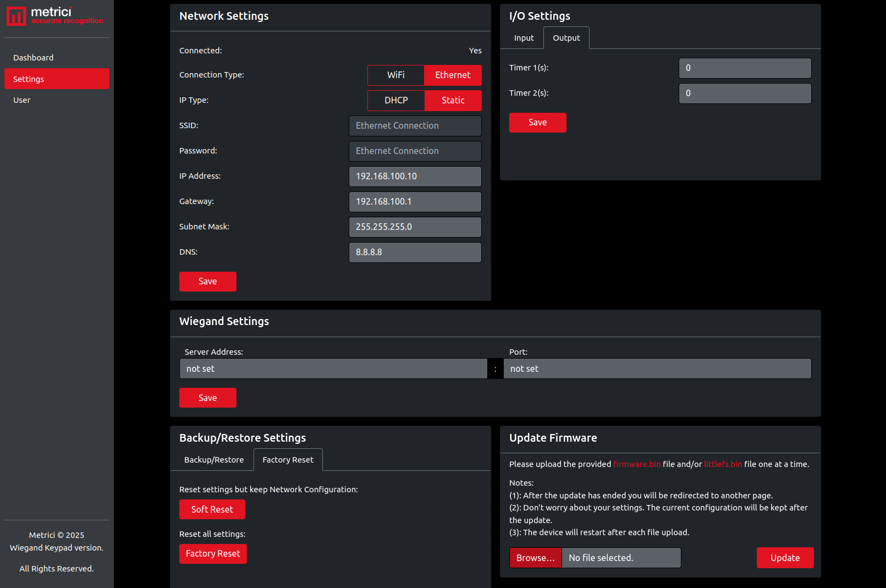886x588 pixels.
Task: Click the Timer 1(s) field
Action: (x=745, y=68)
